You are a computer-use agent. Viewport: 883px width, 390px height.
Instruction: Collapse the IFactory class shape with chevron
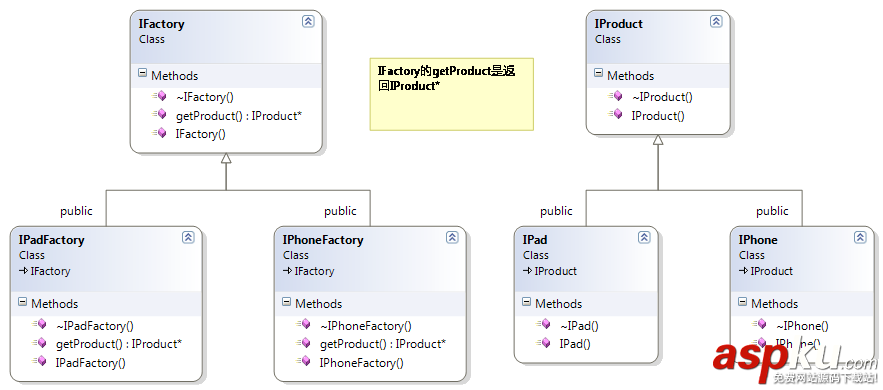[x=308, y=21]
